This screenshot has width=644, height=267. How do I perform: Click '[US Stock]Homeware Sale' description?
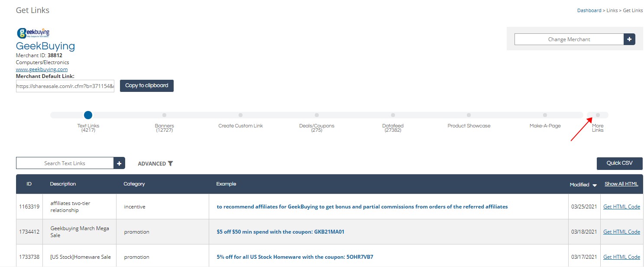point(81,257)
